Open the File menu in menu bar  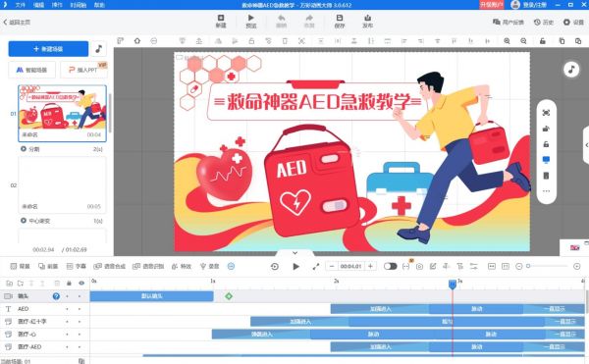tap(20, 5)
